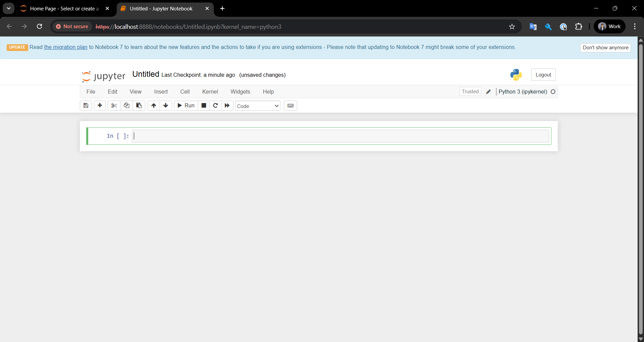Click the In [ ] cell prompt
644x342 pixels.
click(118, 136)
